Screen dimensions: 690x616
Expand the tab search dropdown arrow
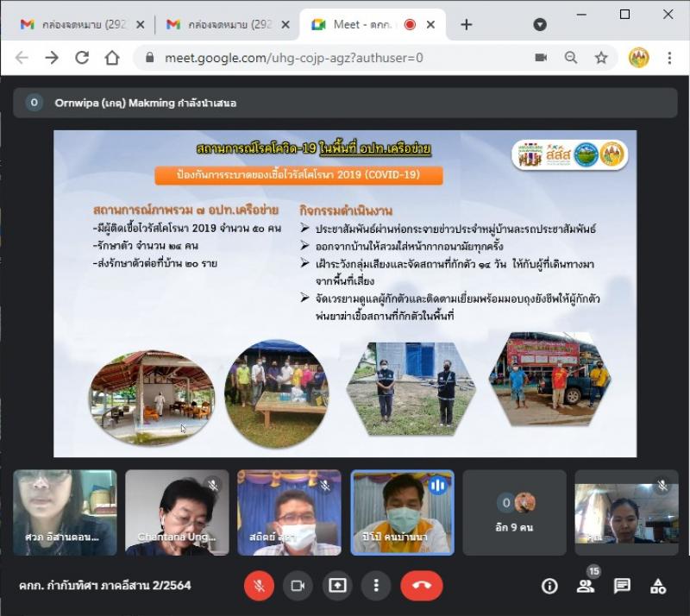pyautogui.click(x=540, y=25)
